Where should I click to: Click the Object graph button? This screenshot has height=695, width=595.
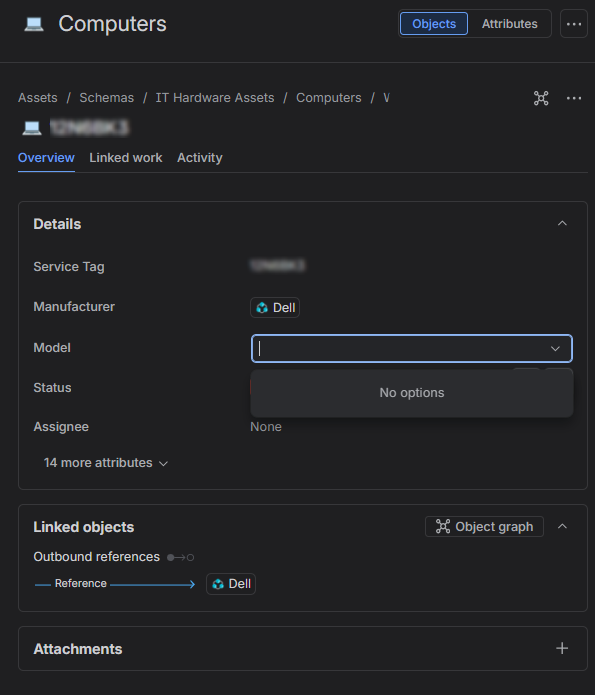(x=484, y=527)
